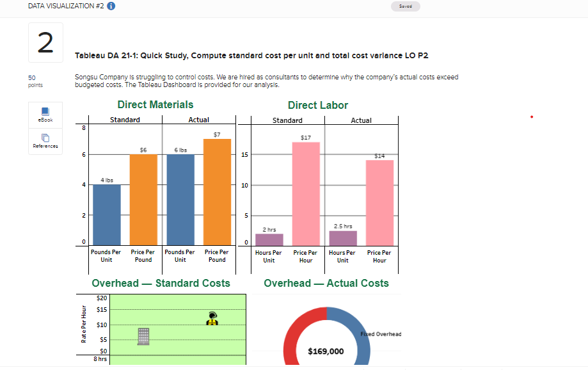Image resolution: width=588 pixels, height=370 pixels.
Task: Click the factory icon in the standard overhead chart
Action: click(142, 335)
